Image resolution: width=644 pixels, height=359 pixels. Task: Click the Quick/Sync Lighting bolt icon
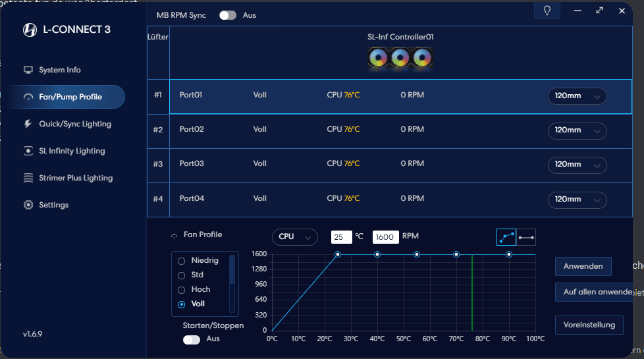[x=28, y=124]
